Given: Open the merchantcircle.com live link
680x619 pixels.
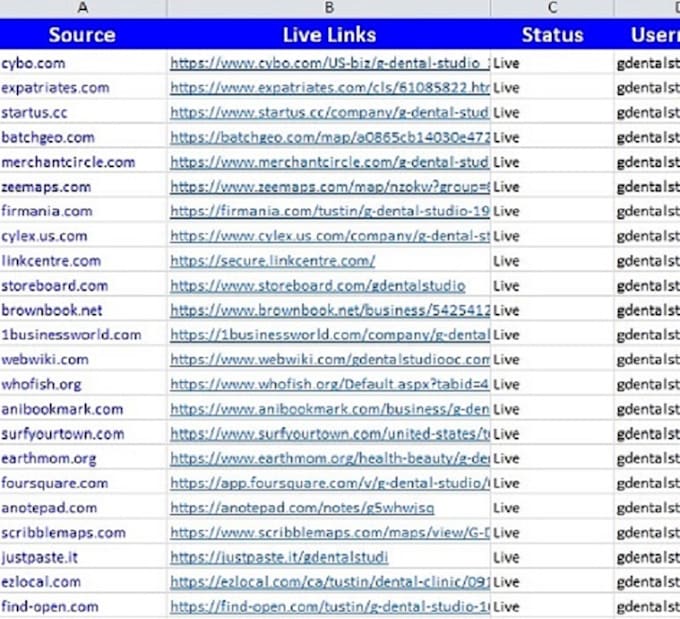Looking at the screenshot, I should [x=330, y=162].
